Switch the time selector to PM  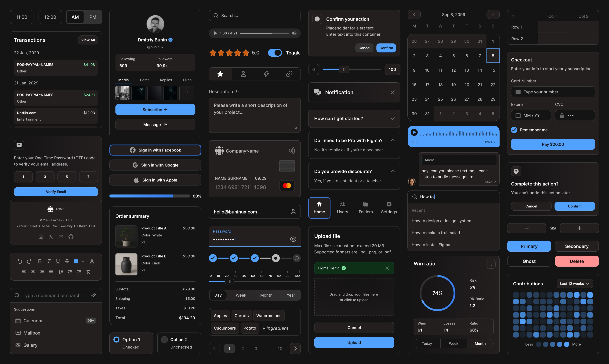93,17
